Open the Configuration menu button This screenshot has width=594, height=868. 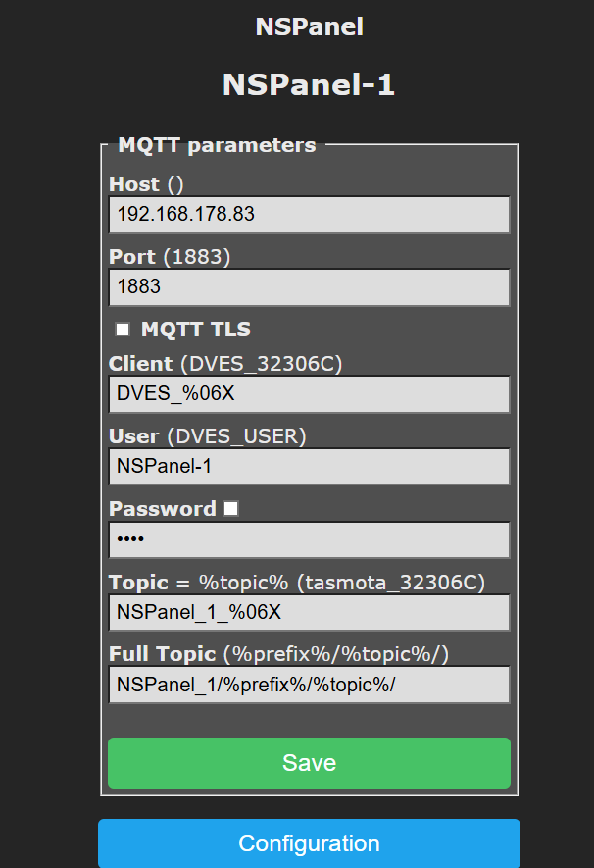(309, 843)
